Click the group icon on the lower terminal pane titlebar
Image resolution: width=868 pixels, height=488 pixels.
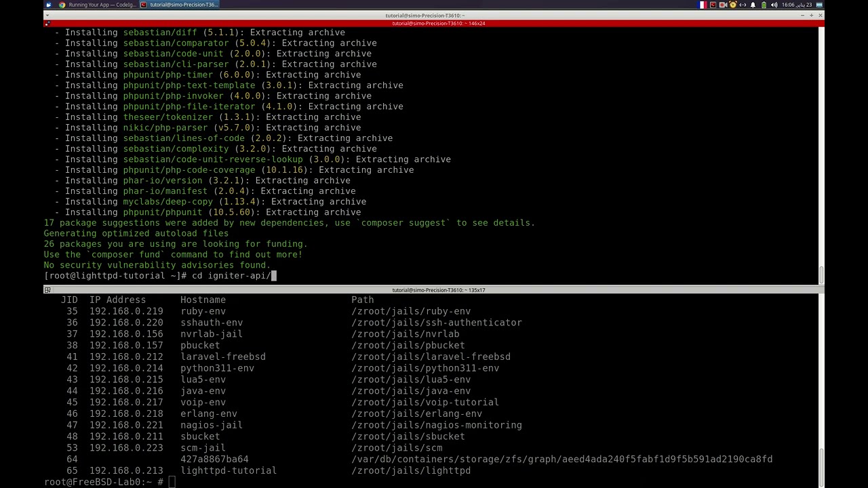47,290
